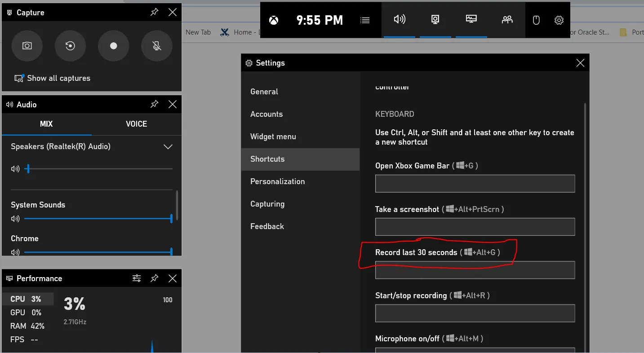Pin the Performance widget
Image resolution: width=644 pixels, height=353 pixels.
coord(154,278)
